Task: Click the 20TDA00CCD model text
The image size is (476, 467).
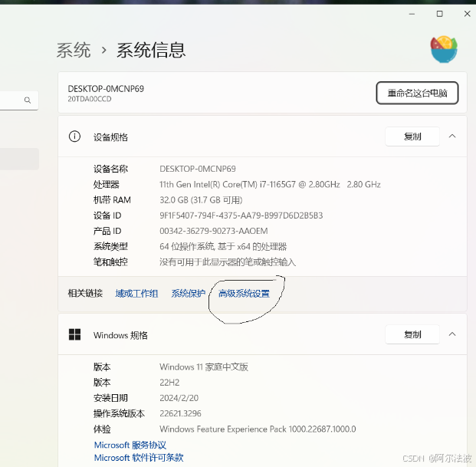Action: 90,99
